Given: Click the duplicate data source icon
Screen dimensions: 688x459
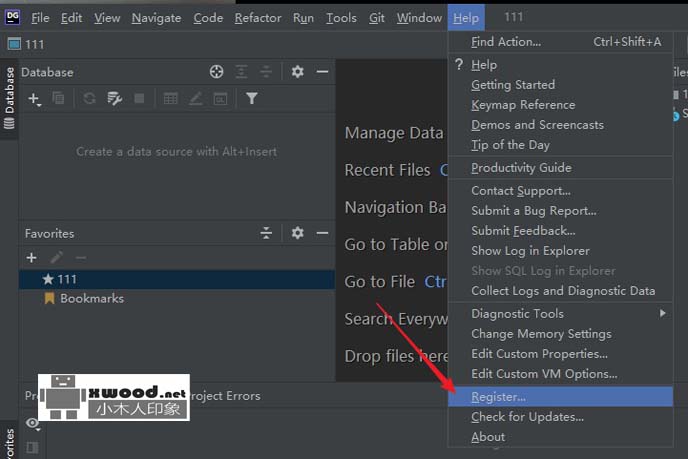Looking at the screenshot, I should tap(58, 98).
